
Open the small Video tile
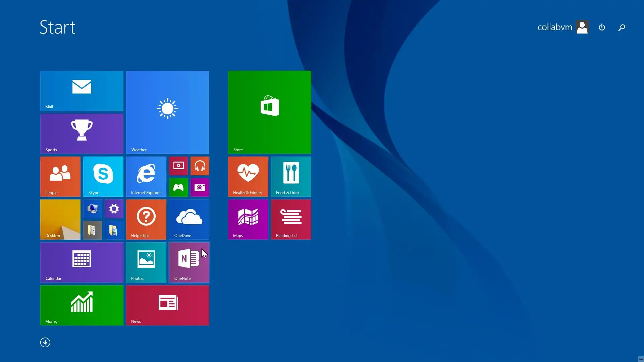[178, 166]
